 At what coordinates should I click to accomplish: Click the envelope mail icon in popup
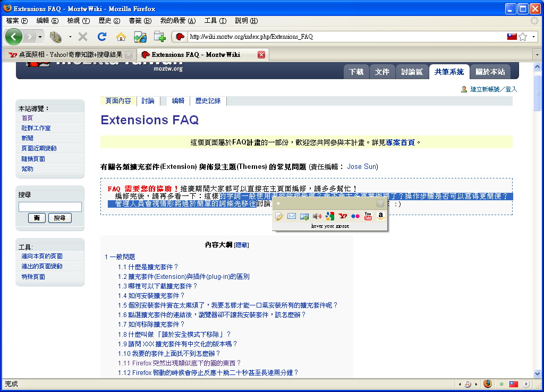click(x=292, y=216)
